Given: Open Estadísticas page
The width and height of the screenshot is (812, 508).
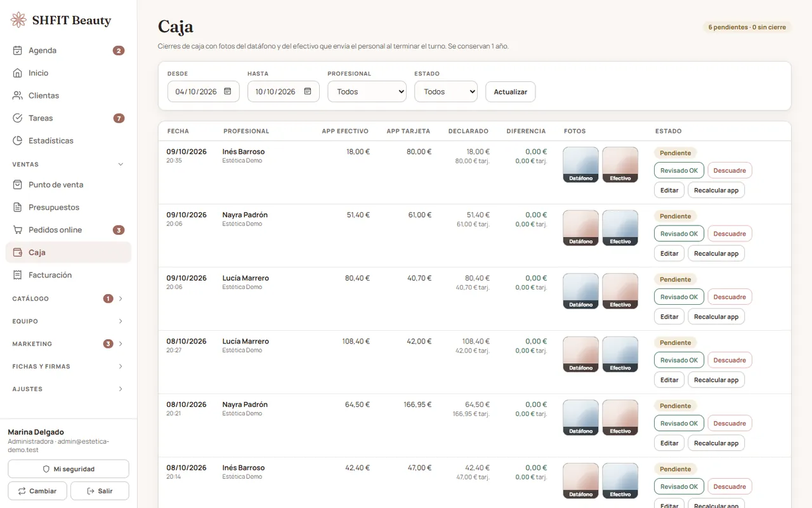Looking at the screenshot, I should tap(69, 140).
